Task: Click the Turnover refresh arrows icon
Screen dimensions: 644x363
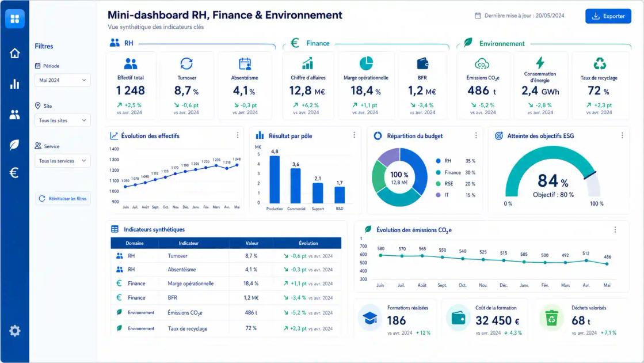Action: pos(186,63)
